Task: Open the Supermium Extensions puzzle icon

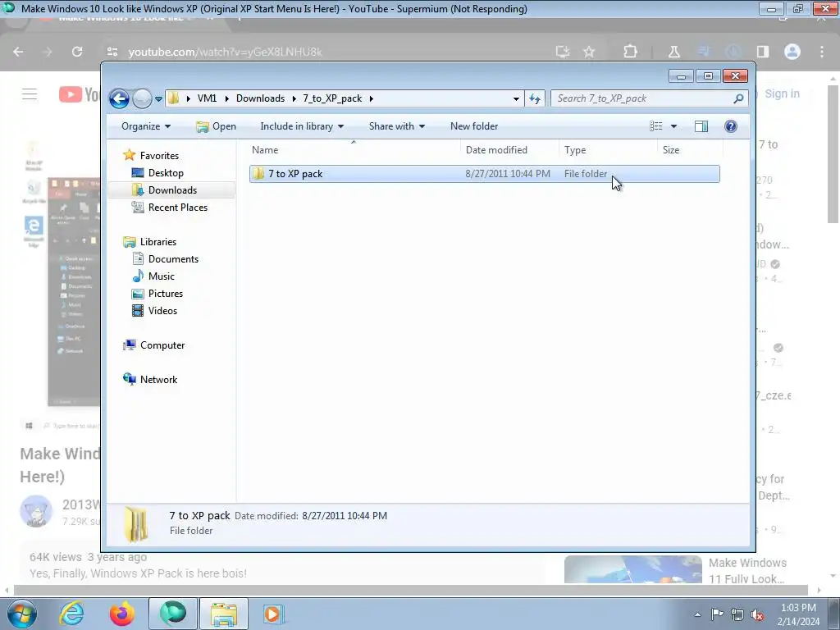Action: coord(631,52)
